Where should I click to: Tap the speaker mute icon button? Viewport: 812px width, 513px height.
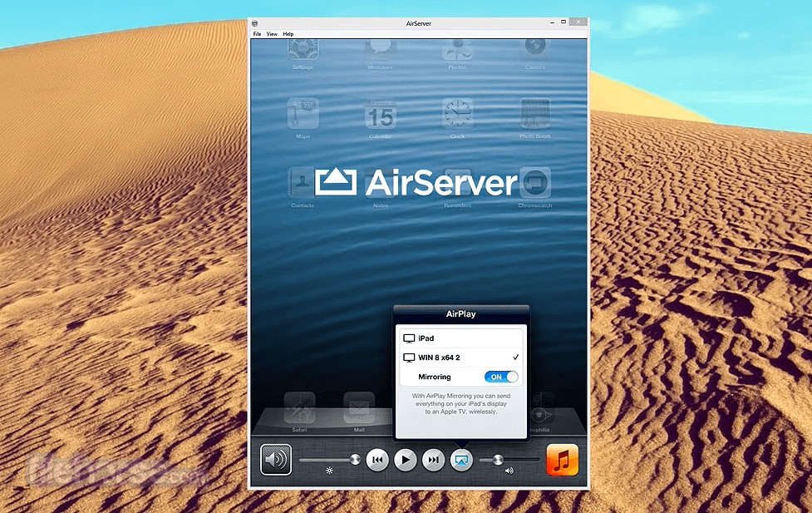click(276, 459)
